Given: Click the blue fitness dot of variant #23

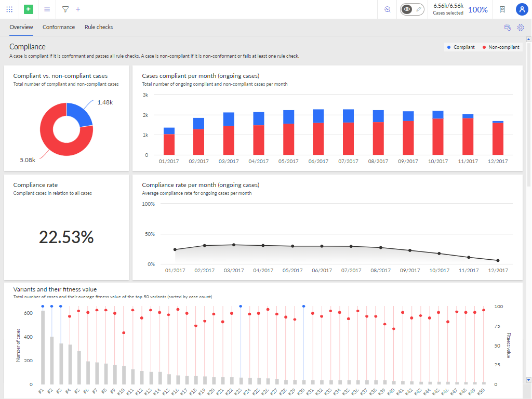Looking at the screenshot, I should point(241,307).
